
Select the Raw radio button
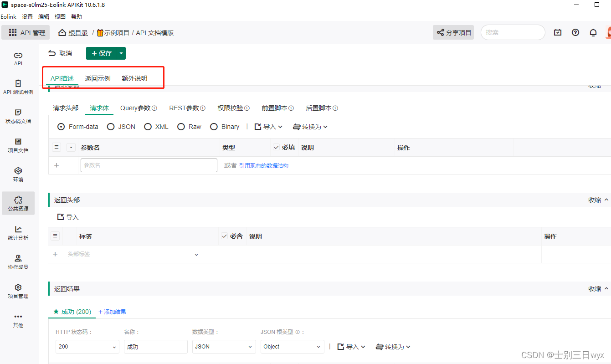click(181, 127)
